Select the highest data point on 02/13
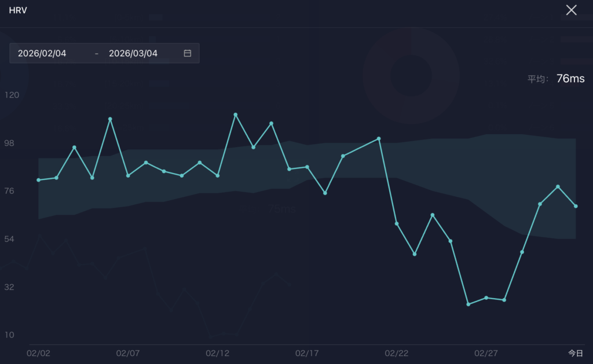This screenshot has width=593, height=364. coord(236,115)
